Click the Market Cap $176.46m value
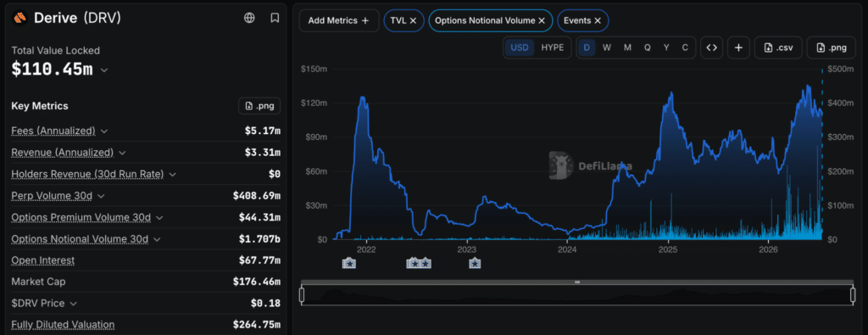Screen dimensions: 868x335 coord(256,282)
